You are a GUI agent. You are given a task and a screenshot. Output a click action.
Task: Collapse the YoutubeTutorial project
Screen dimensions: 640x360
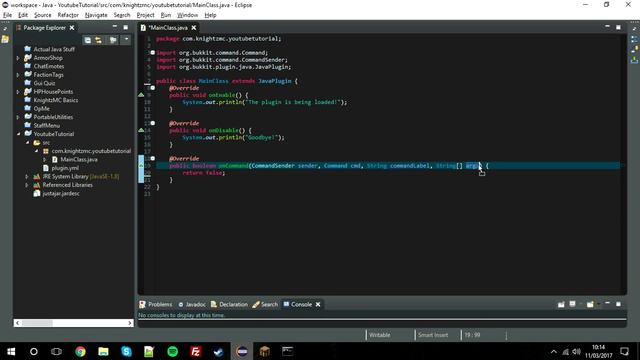(x=18, y=134)
